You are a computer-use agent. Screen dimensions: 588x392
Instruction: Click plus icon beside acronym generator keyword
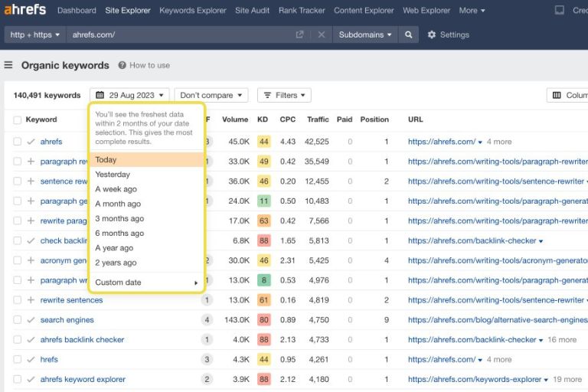point(31,260)
